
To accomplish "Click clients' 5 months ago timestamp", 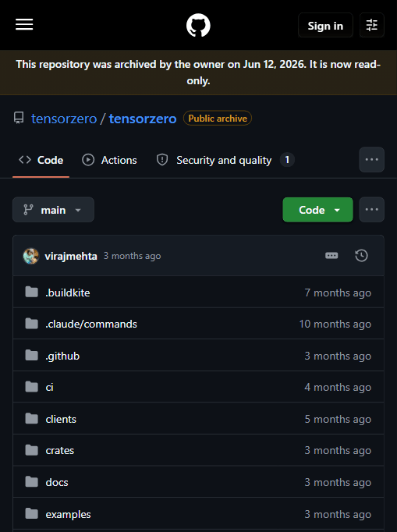I will point(338,420).
